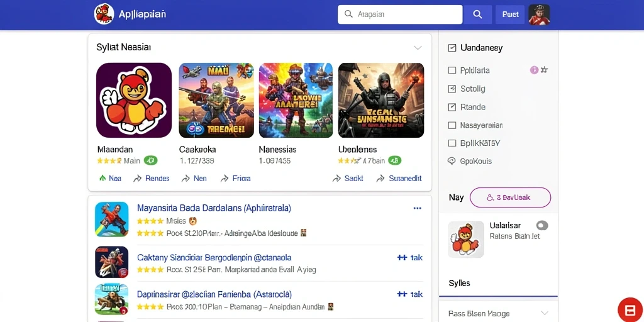Click the Caktany Siancidiar app icon
Viewport: 644px width, 322px height.
(x=112, y=262)
